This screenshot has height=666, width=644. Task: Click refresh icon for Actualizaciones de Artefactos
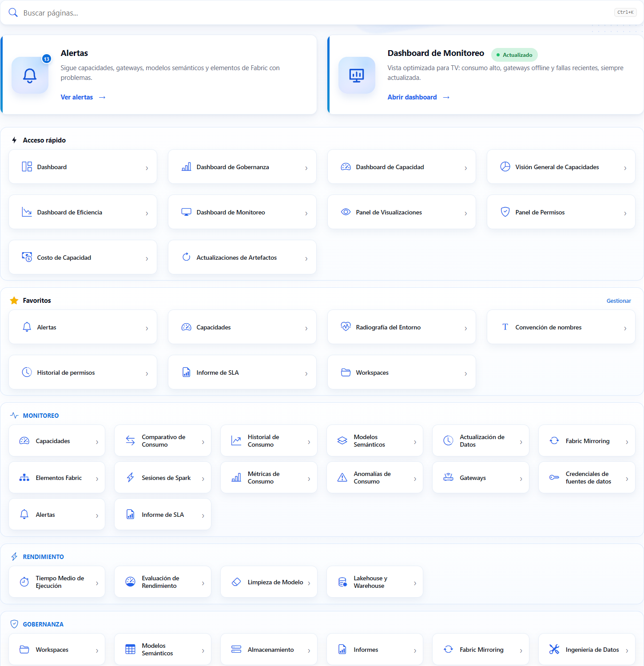187,257
